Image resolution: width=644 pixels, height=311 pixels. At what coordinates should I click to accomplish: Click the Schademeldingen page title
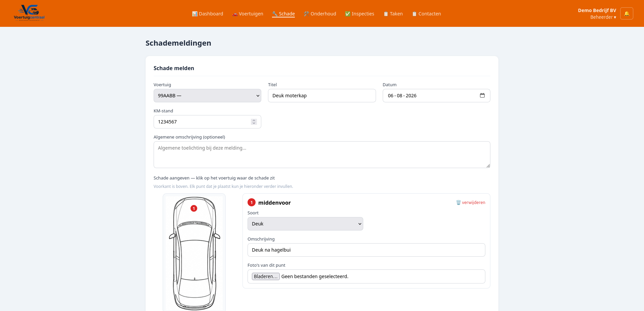tap(178, 43)
